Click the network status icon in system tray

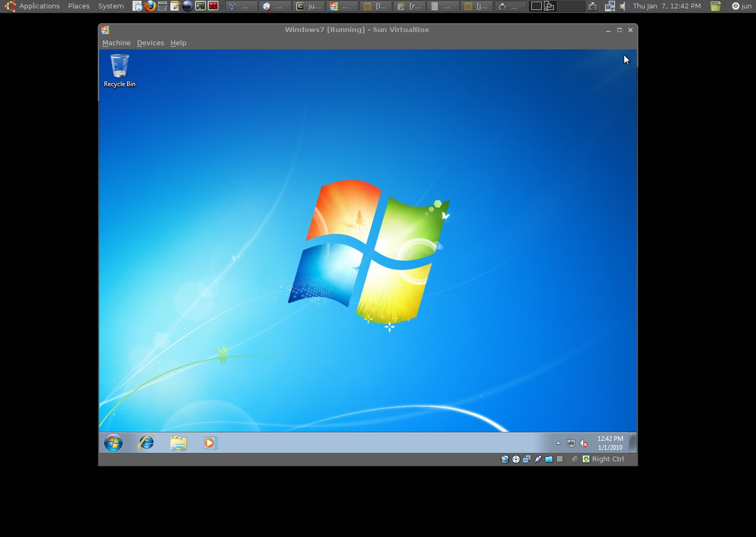tap(571, 443)
